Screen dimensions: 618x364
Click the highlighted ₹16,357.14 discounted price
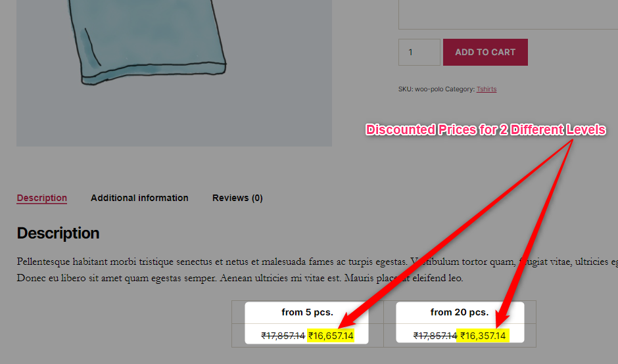(483, 336)
